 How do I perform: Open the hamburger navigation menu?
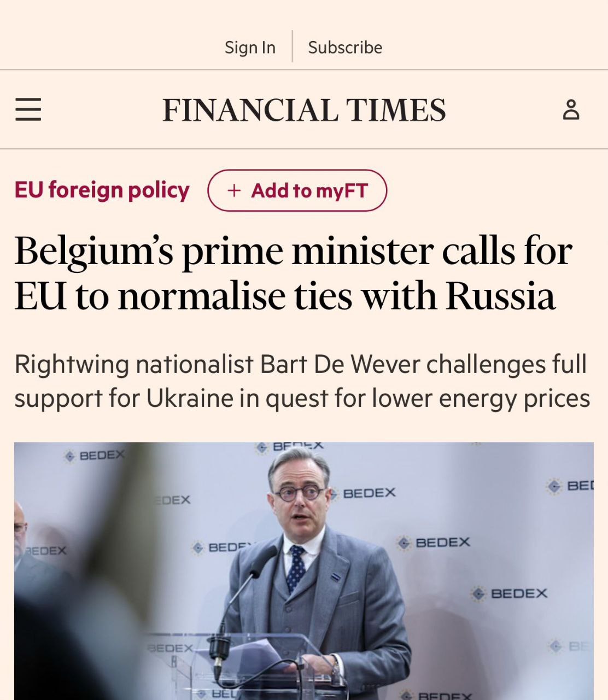28,109
